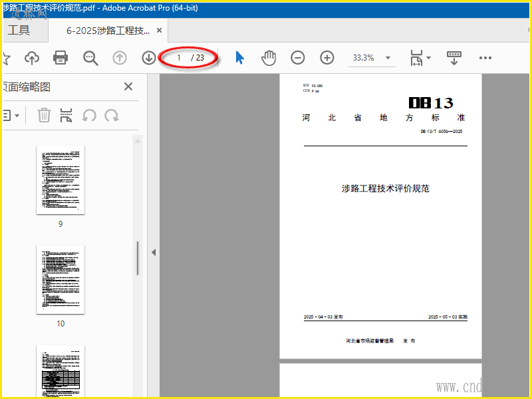
Task: Close the 6-2025涉路工程技 document tab
Action: (x=159, y=30)
